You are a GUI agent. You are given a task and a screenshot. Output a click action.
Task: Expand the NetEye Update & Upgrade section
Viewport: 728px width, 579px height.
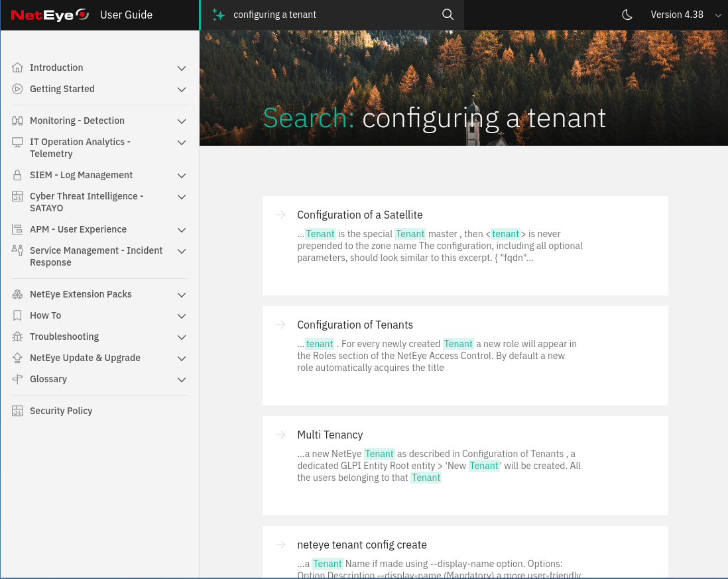point(181,358)
